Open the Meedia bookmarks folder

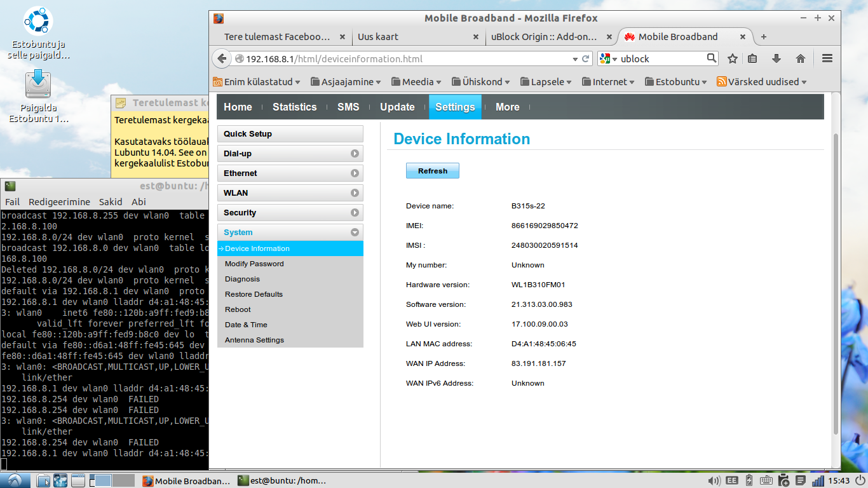417,81
